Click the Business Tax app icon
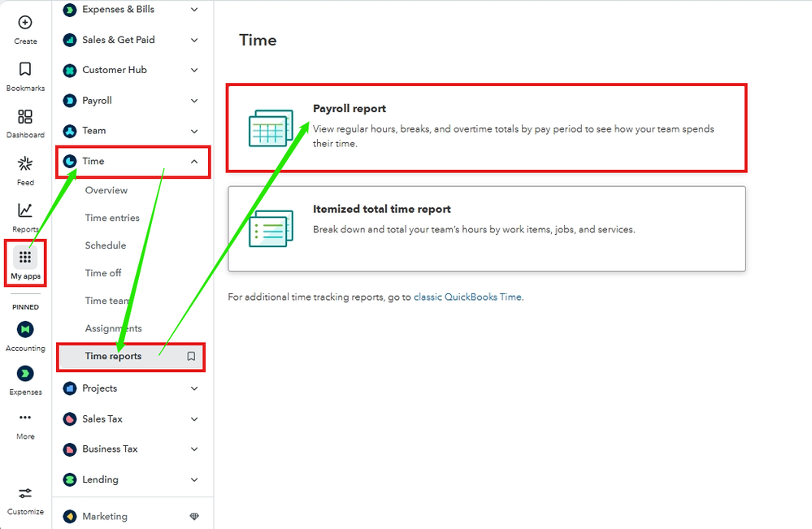The height and width of the screenshot is (529, 812). [69, 449]
